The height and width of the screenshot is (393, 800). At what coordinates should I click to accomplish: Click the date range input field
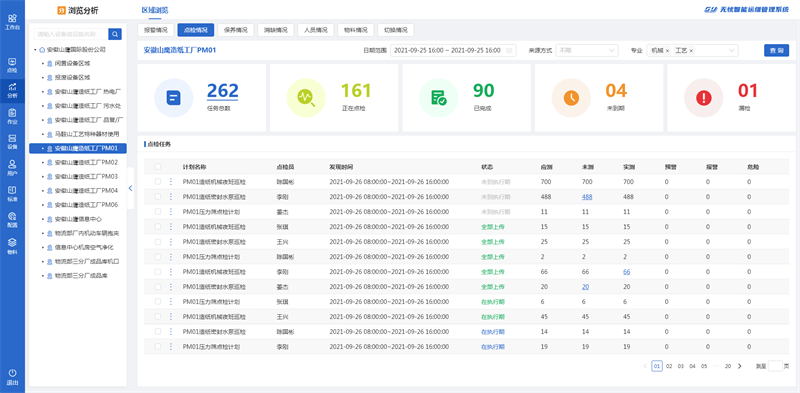tap(453, 51)
